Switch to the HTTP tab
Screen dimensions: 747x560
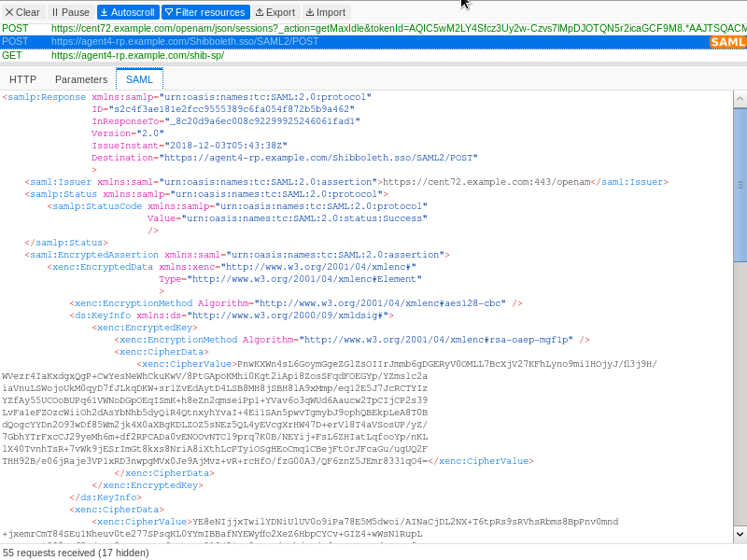[x=22, y=79]
